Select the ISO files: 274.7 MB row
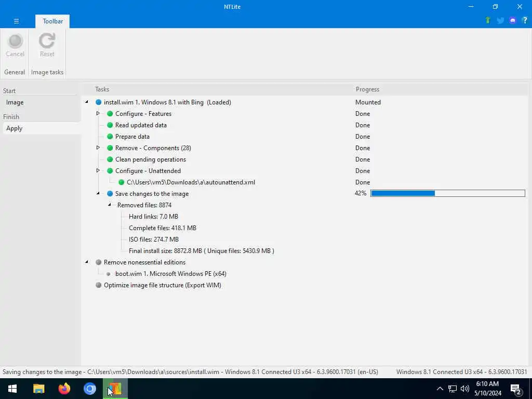 coord(154,240)
